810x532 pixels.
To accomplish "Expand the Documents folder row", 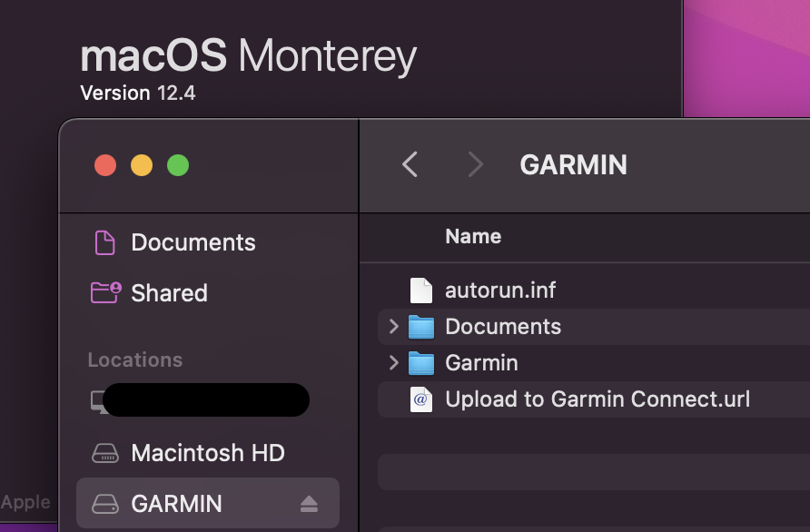I will [393, 327].
